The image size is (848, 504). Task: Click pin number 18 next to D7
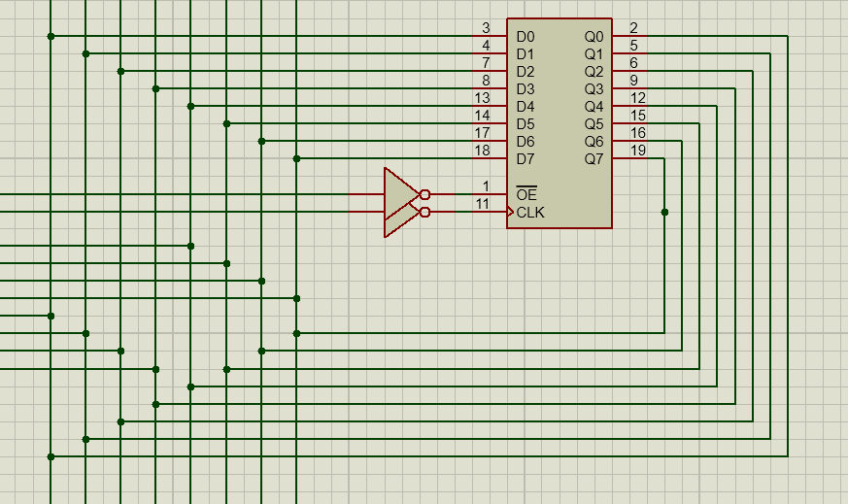click(482, 150)
